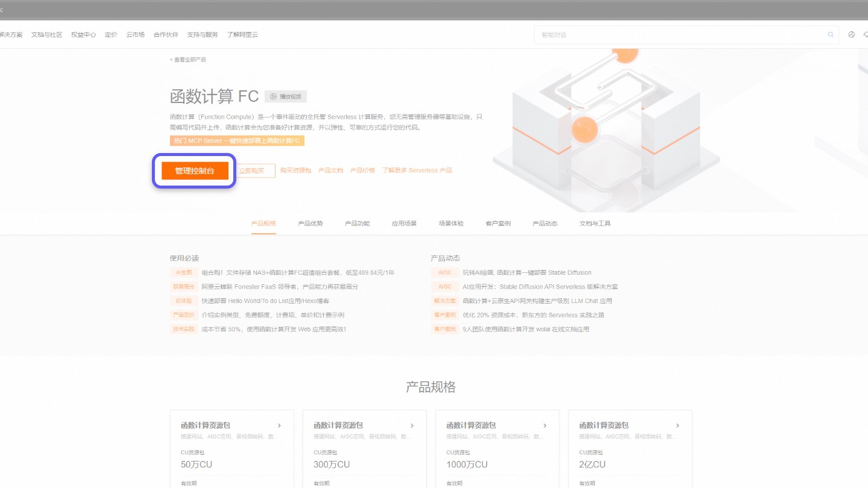868x488 pixels.
Task: Open 介绍实例类型、免费额度 pricing article
Action: [x=273, y=315]
